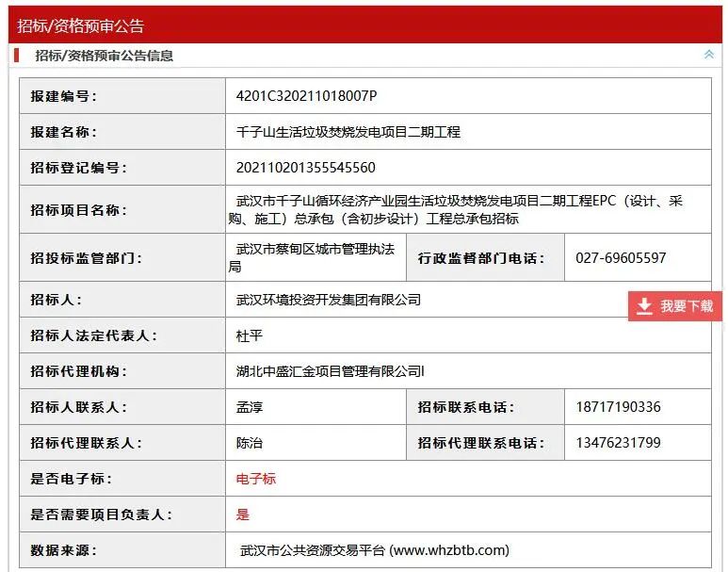Click the 报建编号 value 4201C320211018007P
The height and width of the screenshot is (572, 728).
[306, 96]
